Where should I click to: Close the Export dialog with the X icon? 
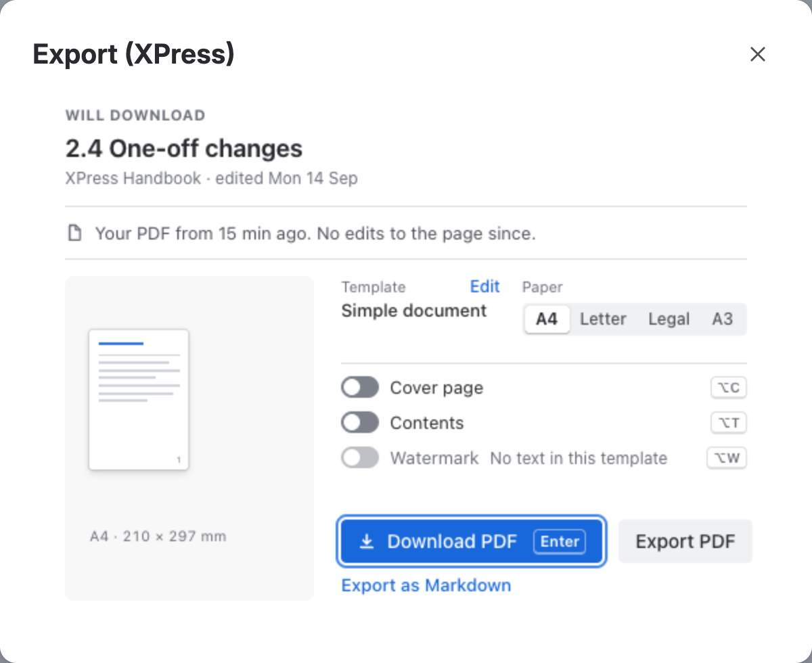point(757,54)
